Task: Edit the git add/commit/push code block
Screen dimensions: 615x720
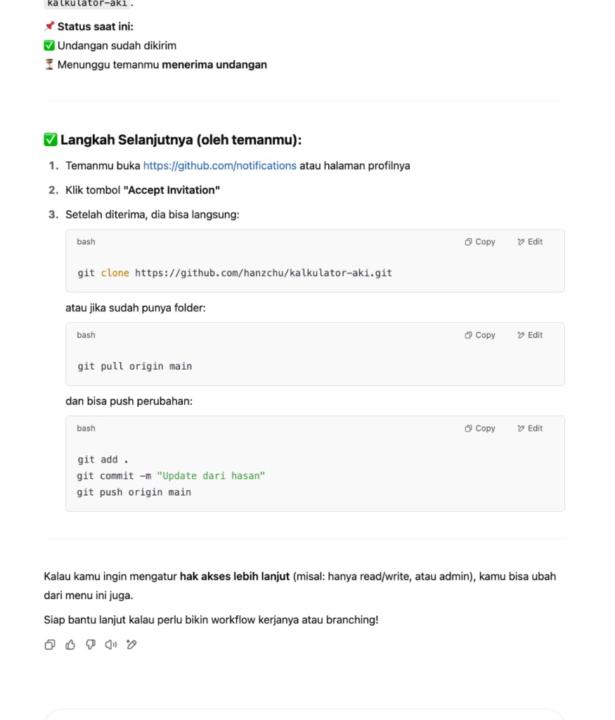Action: point(530,428)
